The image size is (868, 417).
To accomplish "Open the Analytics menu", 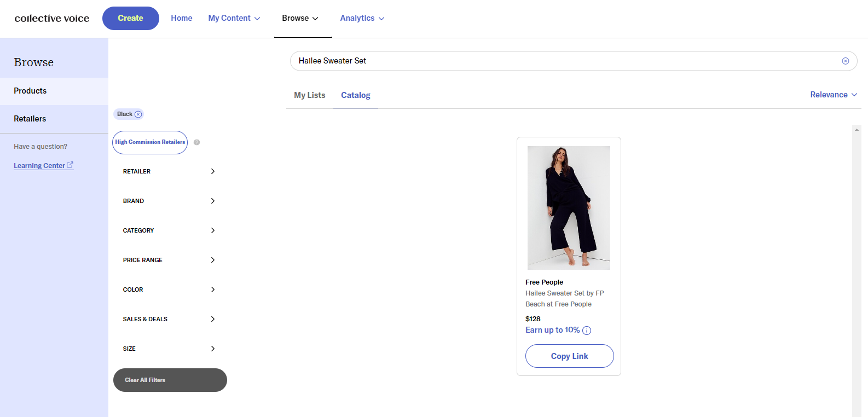I will (362, 18).
